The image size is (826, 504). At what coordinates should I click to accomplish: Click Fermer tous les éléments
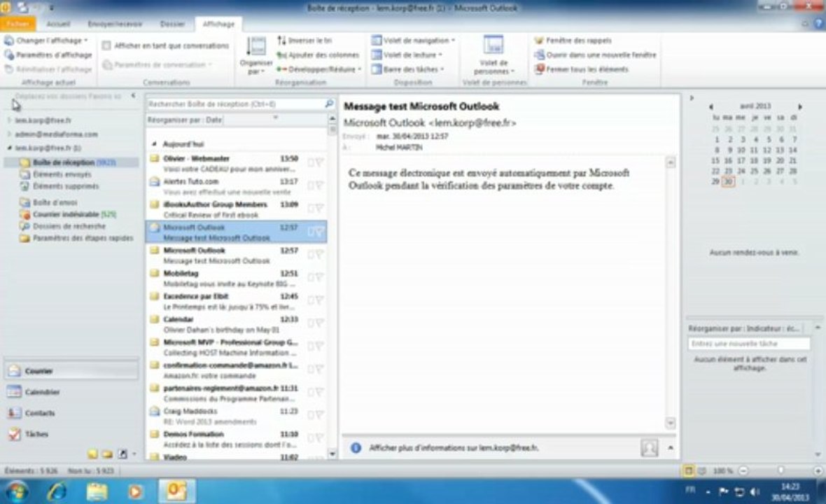coord(582,69)
